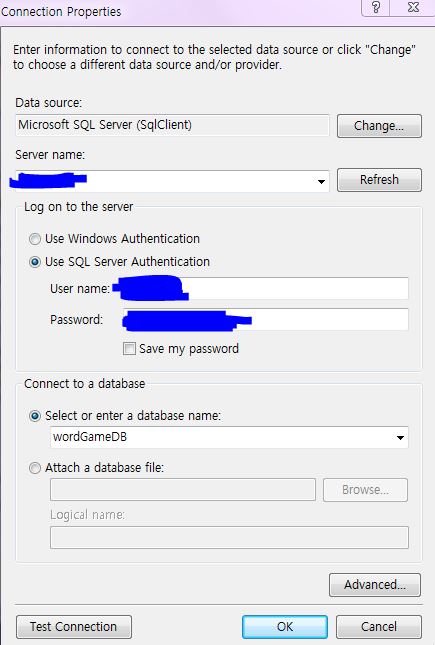Image resolution: width=435 pixels, height=645 pixels.
Task: Confirm with the OK button
Action: (x=285, y=626)
